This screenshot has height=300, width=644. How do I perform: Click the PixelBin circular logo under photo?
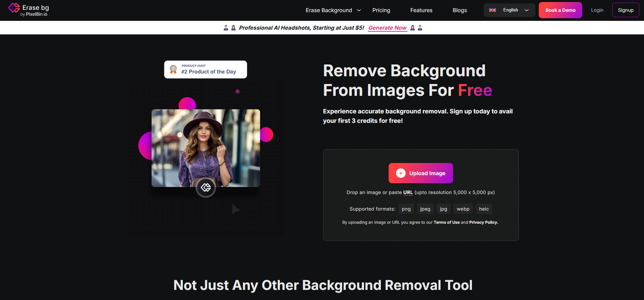(x=206, y=188)
